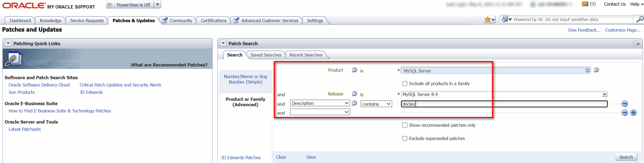
Task: Open the Help menu
Action: coord(636,4)
